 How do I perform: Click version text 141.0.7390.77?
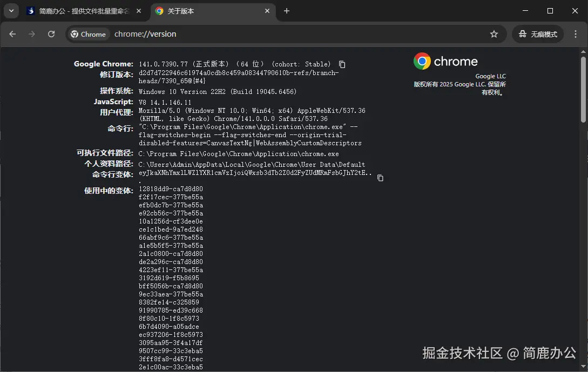[x=163, y=64]
